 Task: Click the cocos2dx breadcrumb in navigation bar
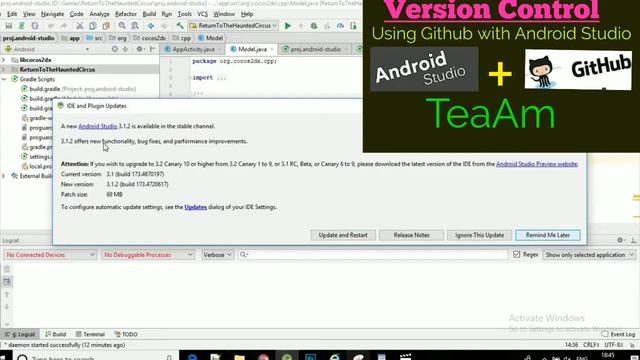pyautogui.click(x=150, y=38)
